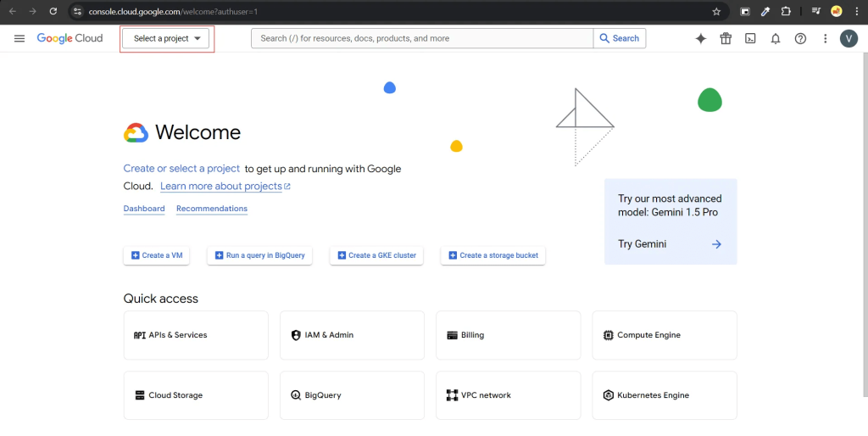
Task: Open the help question mark icon
Action: coord(800,38)
